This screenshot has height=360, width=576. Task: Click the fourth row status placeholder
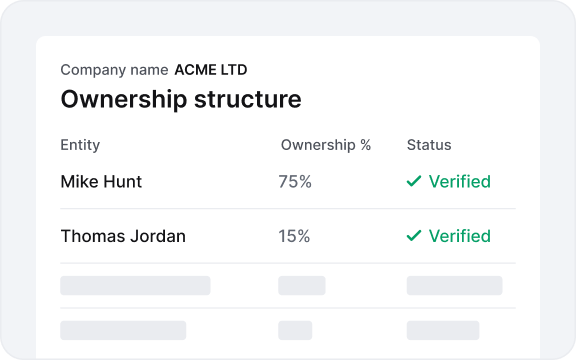443,330
